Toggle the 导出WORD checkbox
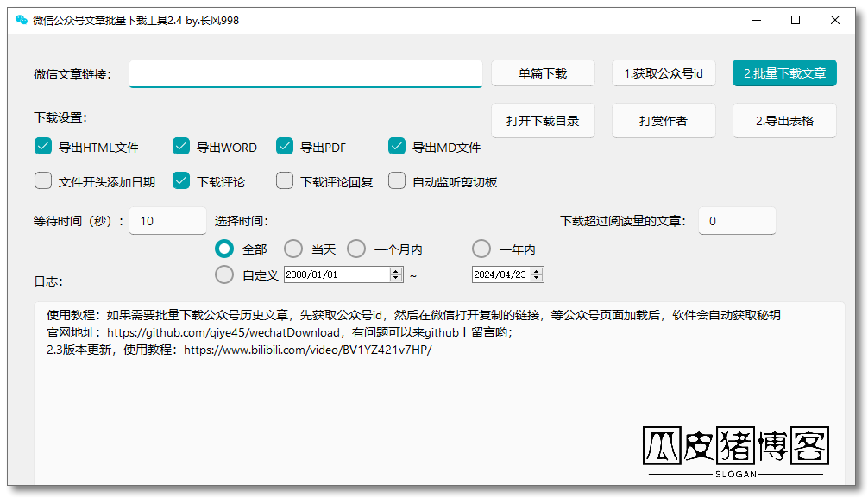Viewport: 868px width, 498px height. pos(181,147)
